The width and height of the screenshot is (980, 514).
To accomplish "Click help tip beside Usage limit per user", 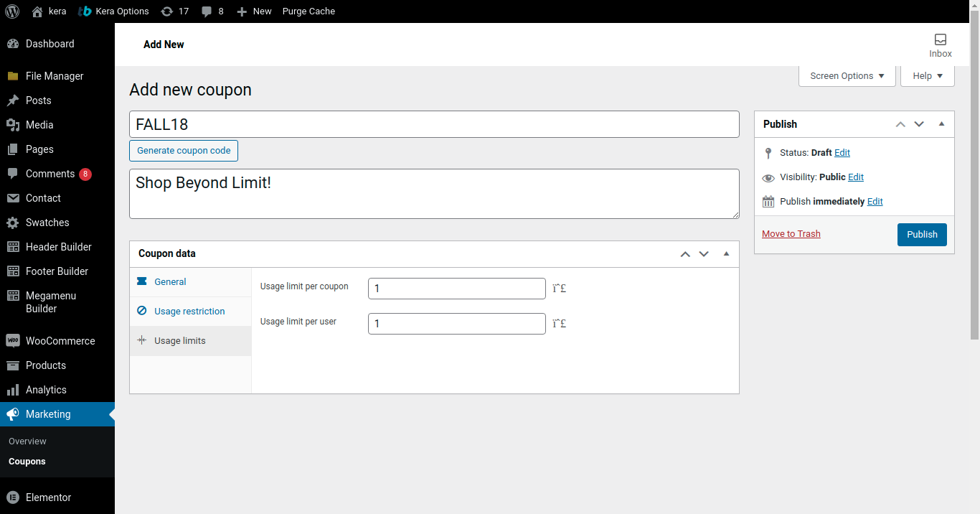I will (x=559, y=324).
